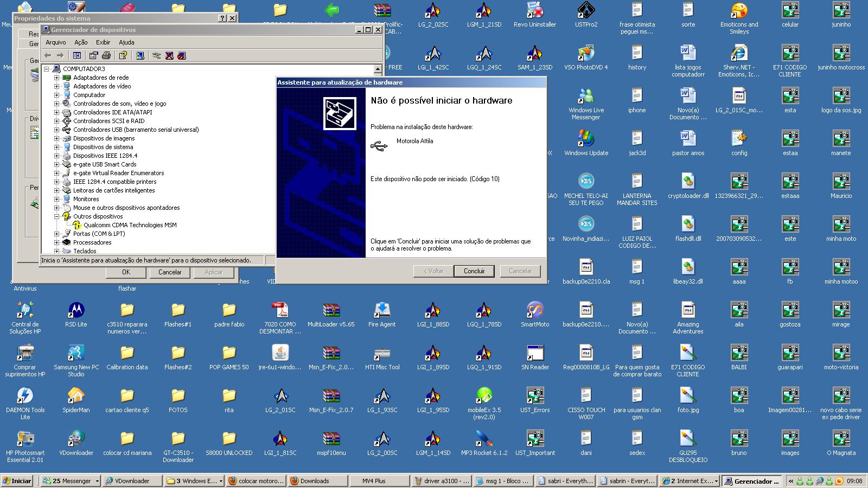Expand the e-gate USB Smart Cards node
868x488 pixels.
[56, 164]
